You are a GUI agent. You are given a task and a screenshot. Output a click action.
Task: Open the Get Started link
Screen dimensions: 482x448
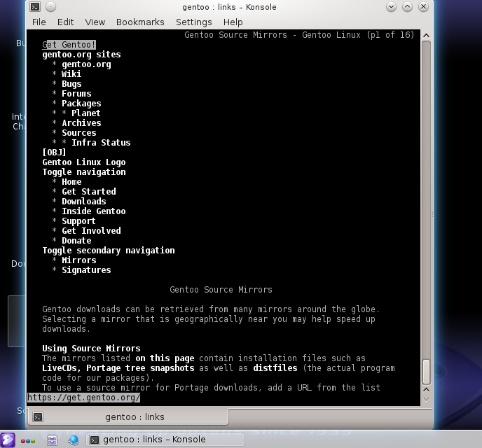tap(89, 192)
